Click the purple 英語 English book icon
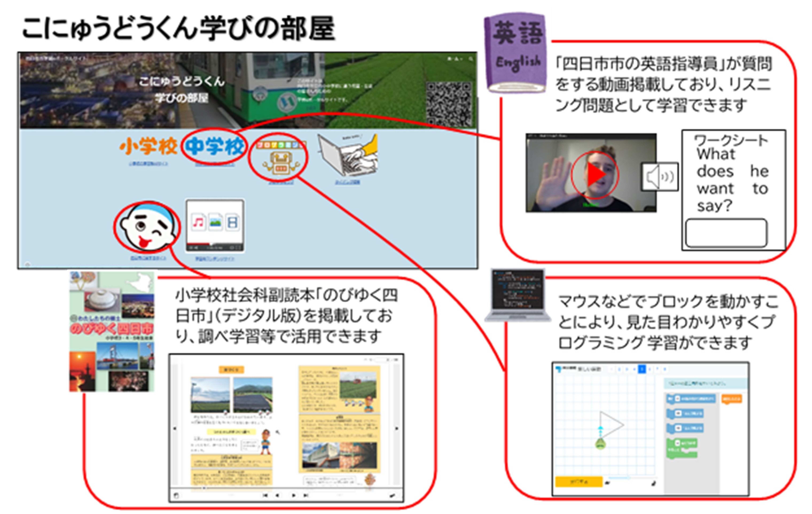 pos(515,53)
